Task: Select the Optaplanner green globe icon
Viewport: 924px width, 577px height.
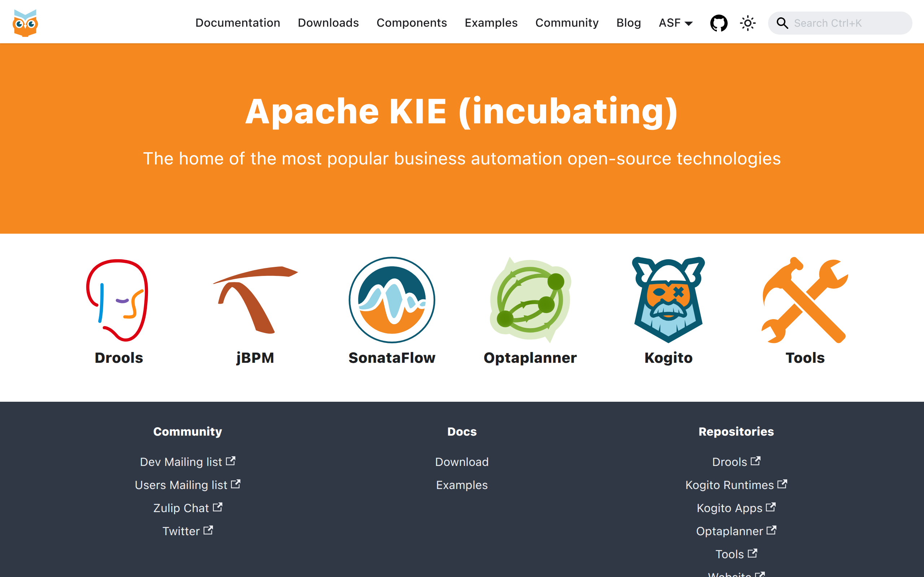Action: 531,300
